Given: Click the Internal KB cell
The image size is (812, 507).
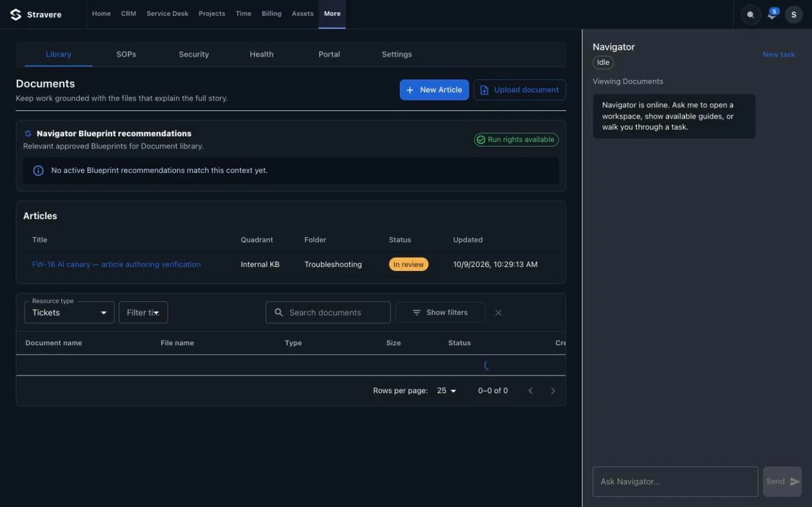Looking at the screenshot, I should pyautogui.click(x=260, y=265).
